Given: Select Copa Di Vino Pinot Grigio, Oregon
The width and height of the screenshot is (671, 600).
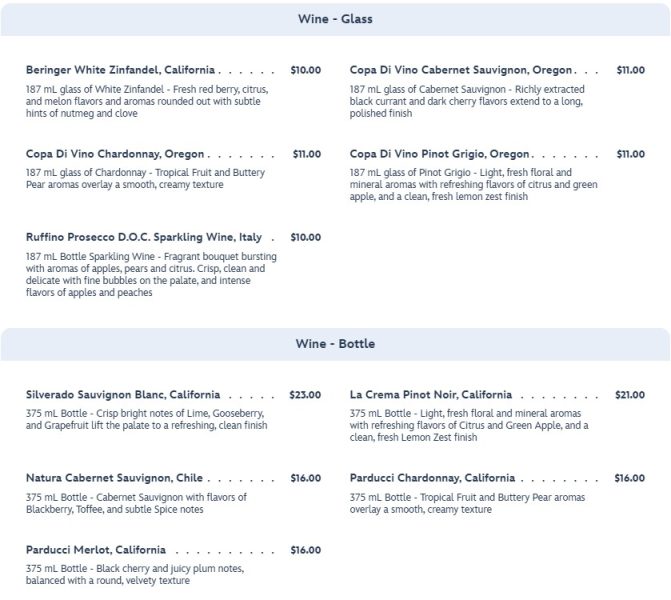Looking at the screenshot, I should tap(440, 154).
